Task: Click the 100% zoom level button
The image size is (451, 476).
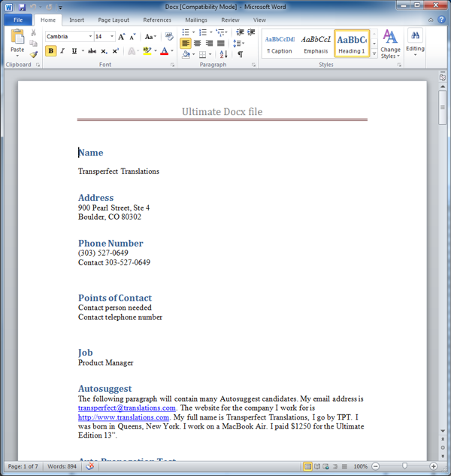Action: 360,466
